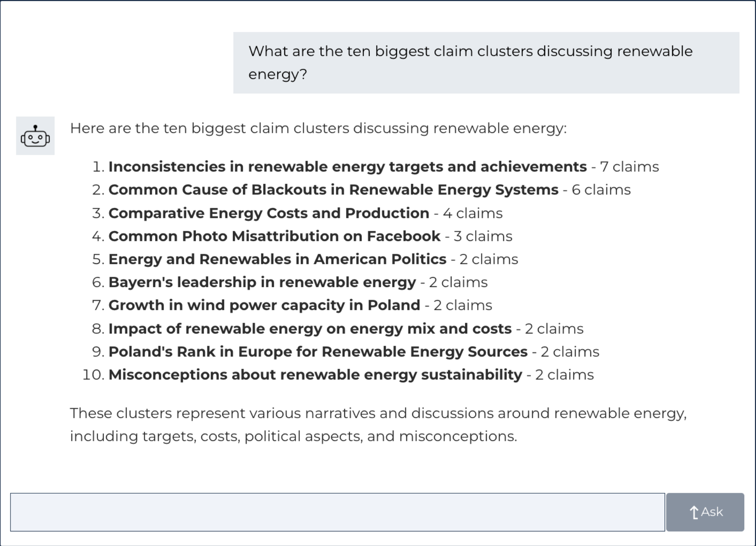The width and height of the screenshot is (756, 546).
Task: Open 'Poland's Rank in Europe' cluster entry
Action: click(318, 352)
